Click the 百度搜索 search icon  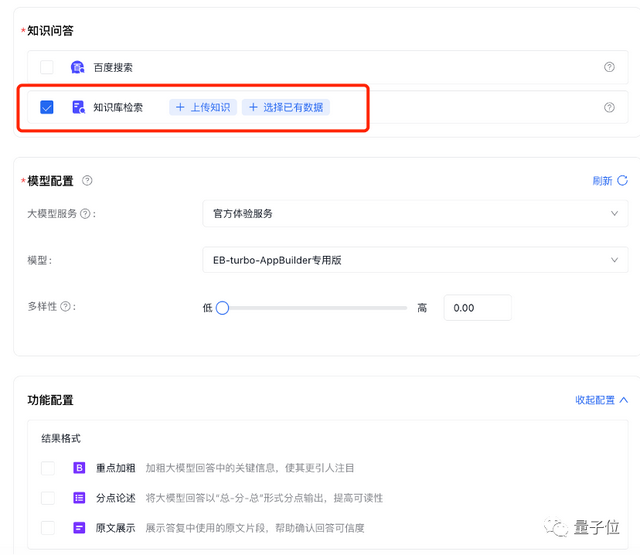(x=78, y=67)
